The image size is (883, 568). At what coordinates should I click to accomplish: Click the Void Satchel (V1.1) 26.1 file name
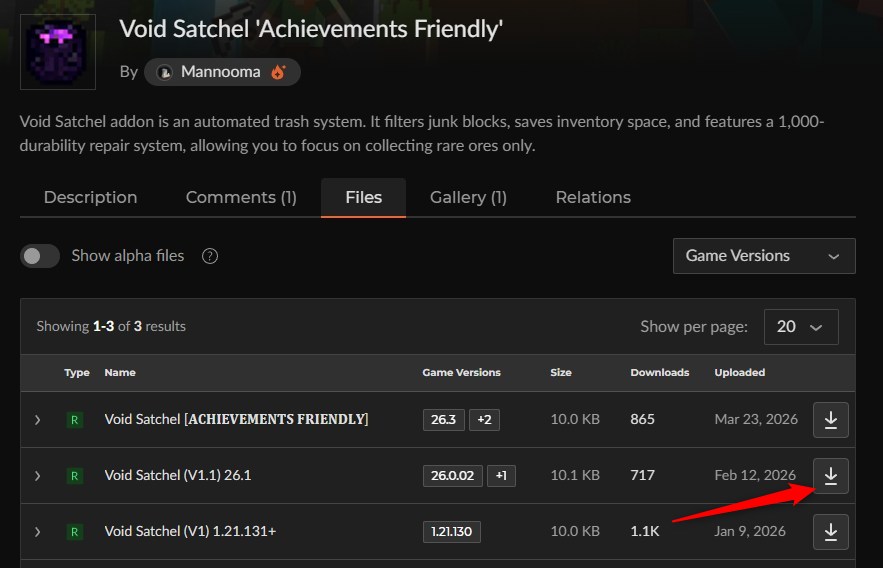(x=178, y=475)
